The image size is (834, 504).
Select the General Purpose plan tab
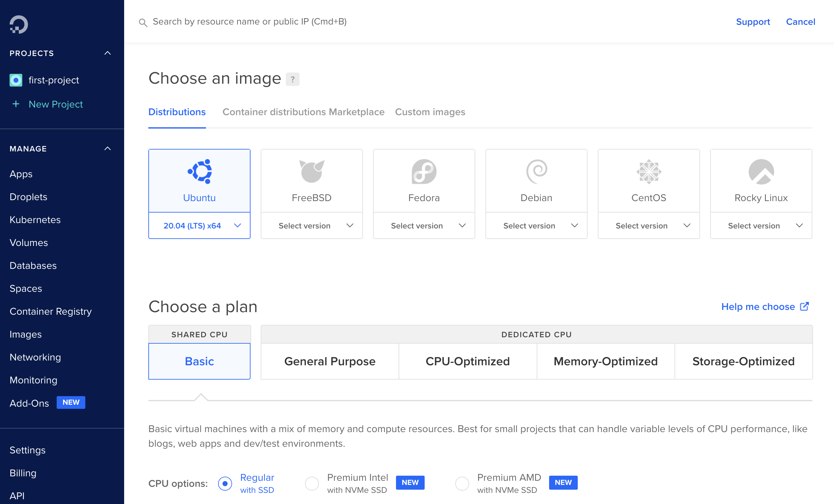330,361
